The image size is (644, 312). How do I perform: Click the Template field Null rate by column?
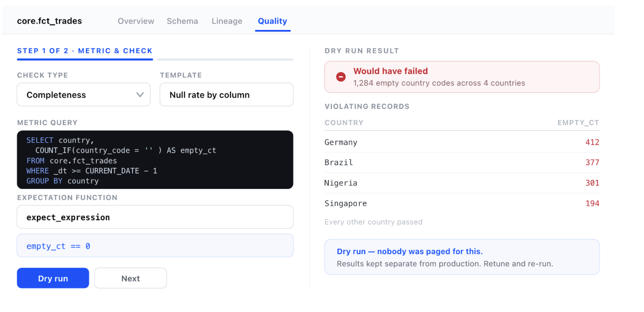pyautogui.click(x=227, y=95)
